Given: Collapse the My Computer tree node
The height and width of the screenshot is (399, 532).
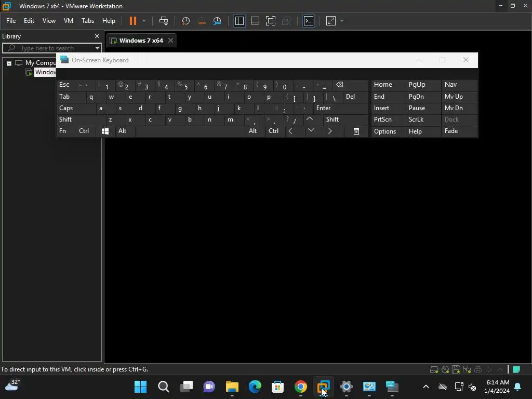Looking at the screenshot, I should click(9, 63).
